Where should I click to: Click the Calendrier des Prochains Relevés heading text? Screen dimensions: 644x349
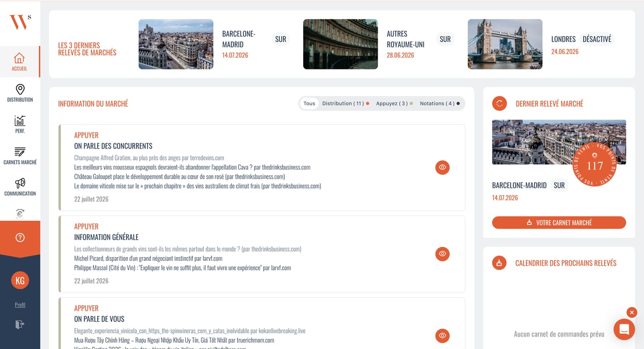tap(566, 263)
